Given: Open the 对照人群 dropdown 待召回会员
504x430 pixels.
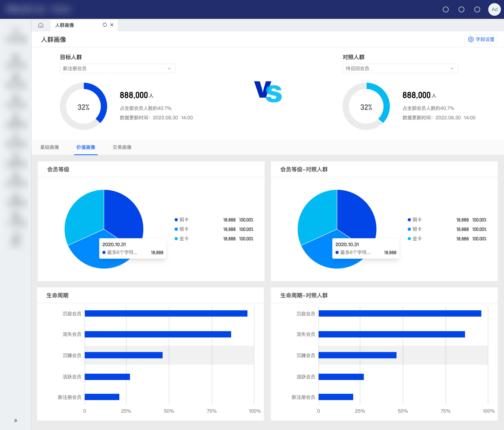Looking at the screenshot, I should click(400, 69).
